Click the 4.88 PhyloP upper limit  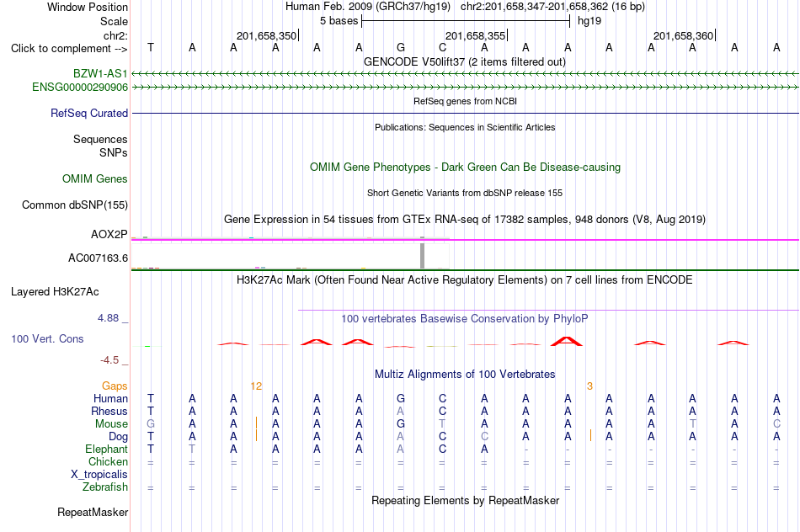click(x=108, y=318)
